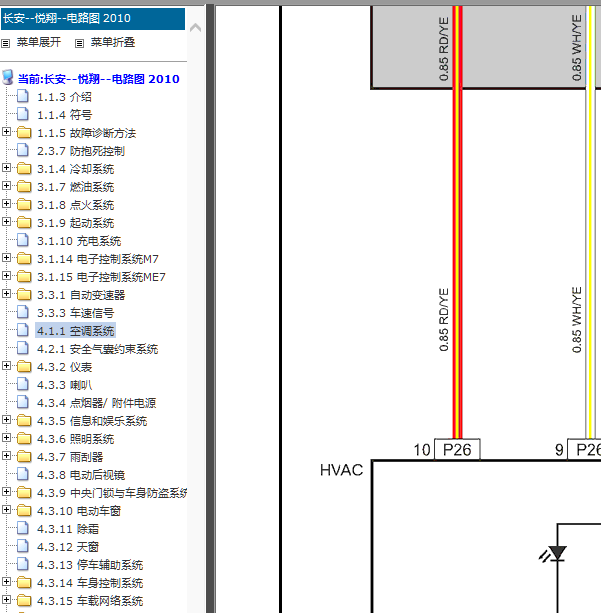Expand the 4.3.6 照明系统 node
601x613 pixels.
tap(8, 439)
